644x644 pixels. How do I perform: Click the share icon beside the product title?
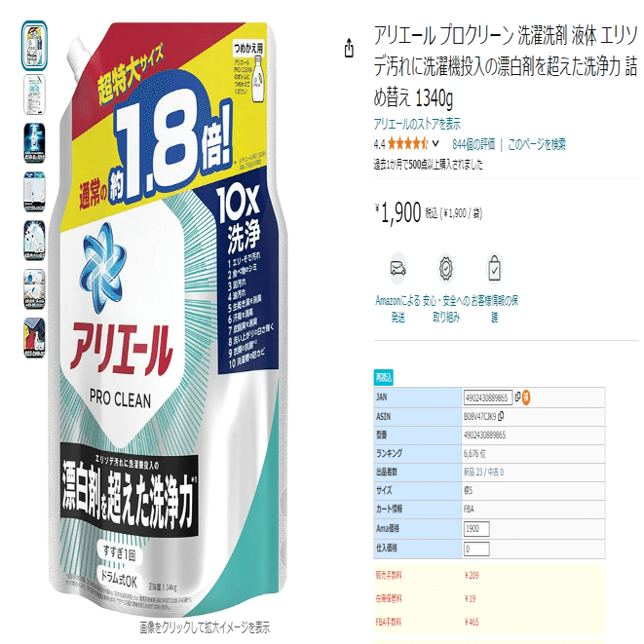[349, 48]
